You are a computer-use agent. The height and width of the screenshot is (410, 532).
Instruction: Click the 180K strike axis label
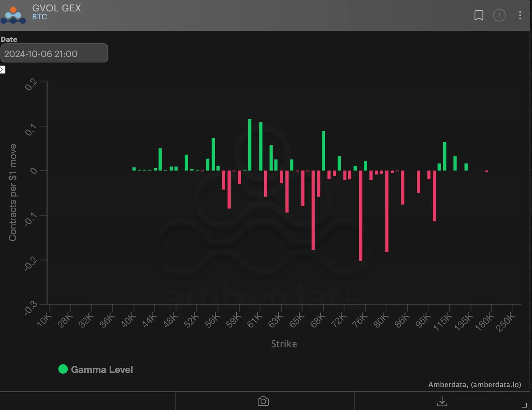(x=484, y=322)
